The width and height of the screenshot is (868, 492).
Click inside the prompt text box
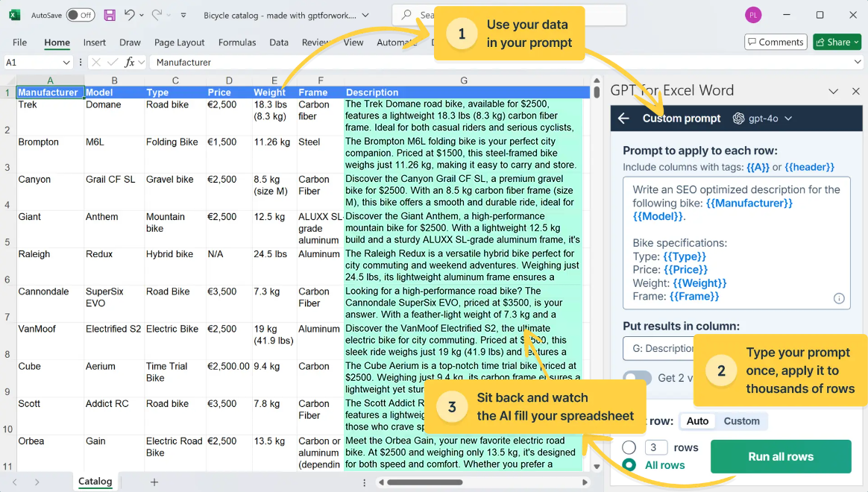click(736, 243)
